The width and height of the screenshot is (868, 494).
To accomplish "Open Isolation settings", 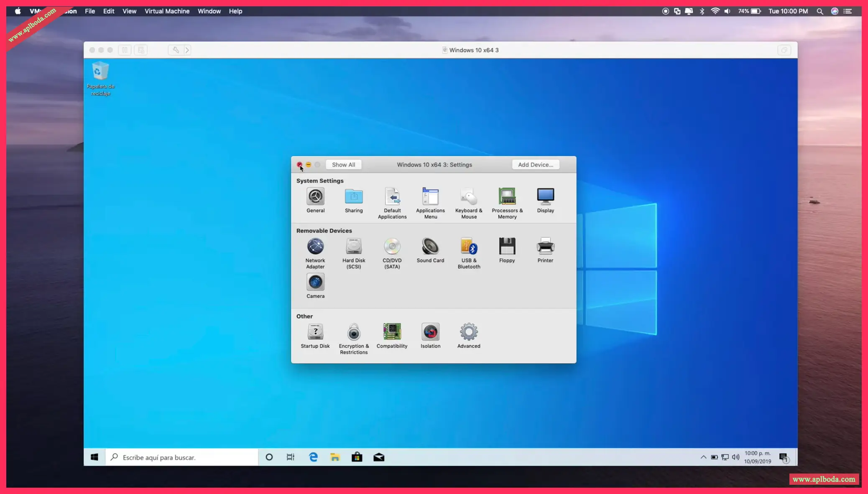I will click(x=430, y=336).
